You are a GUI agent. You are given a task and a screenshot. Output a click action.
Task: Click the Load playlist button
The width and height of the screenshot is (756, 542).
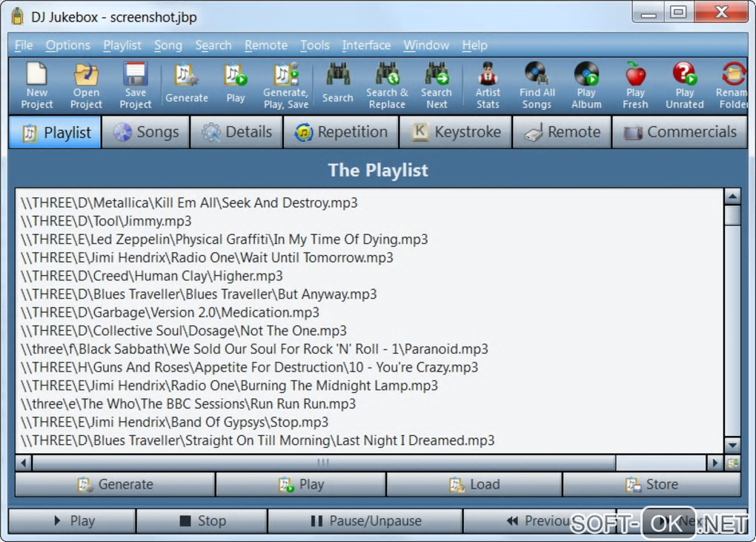coord(474,484)
